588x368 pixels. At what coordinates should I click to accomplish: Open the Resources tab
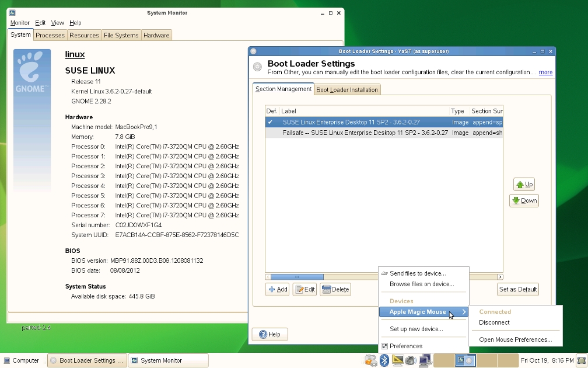84,35
